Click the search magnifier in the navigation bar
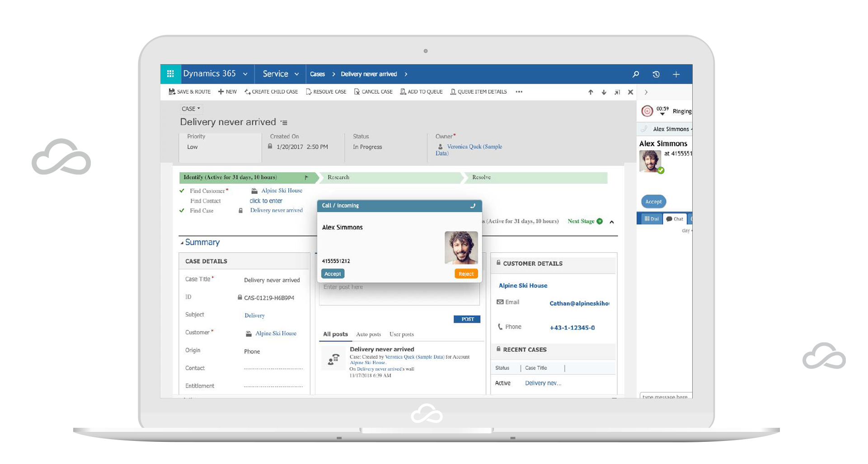This screenshot has width=868, height=464. coord(636,74)
